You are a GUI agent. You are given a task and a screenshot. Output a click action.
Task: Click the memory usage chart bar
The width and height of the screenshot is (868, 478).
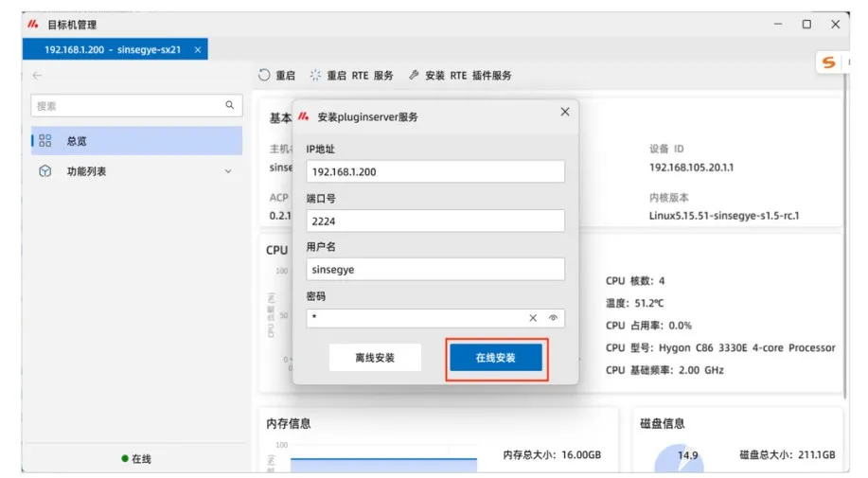383,465
